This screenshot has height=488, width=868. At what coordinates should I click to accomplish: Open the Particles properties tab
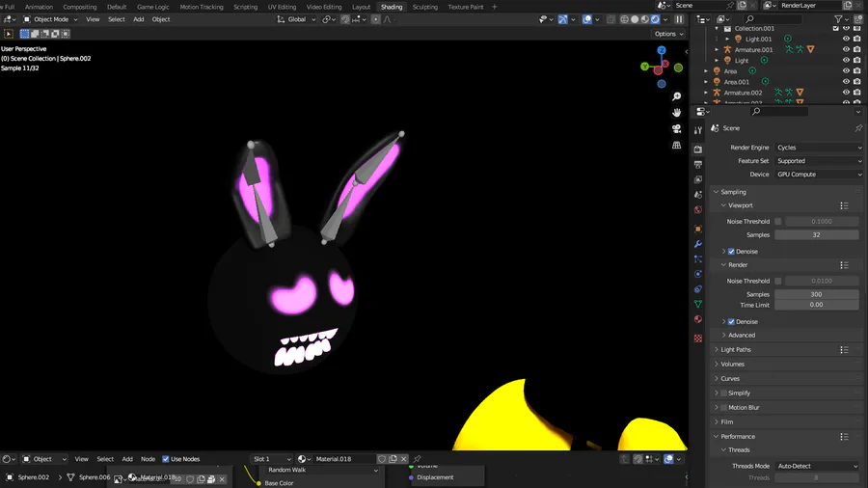698,258
